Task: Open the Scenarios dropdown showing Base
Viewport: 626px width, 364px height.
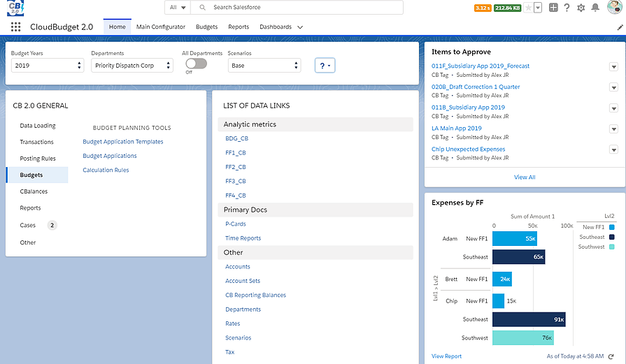Action: [x=264, y=66]
